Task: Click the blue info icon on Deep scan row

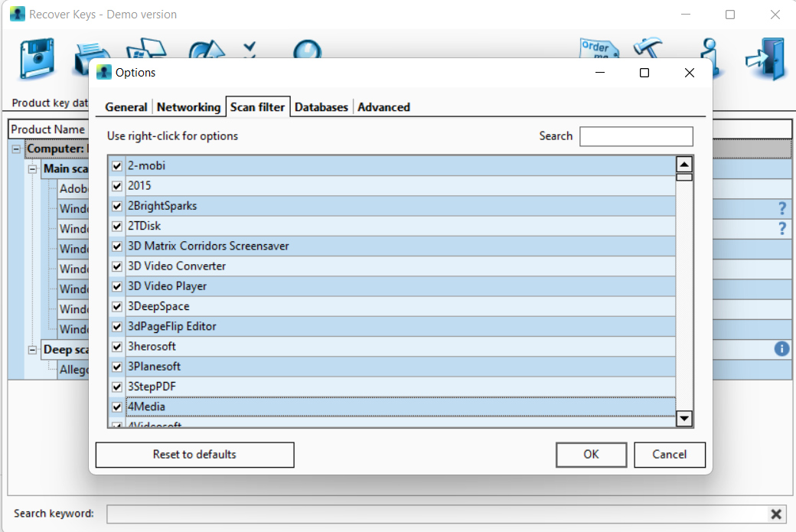Action: coord(781,349)
